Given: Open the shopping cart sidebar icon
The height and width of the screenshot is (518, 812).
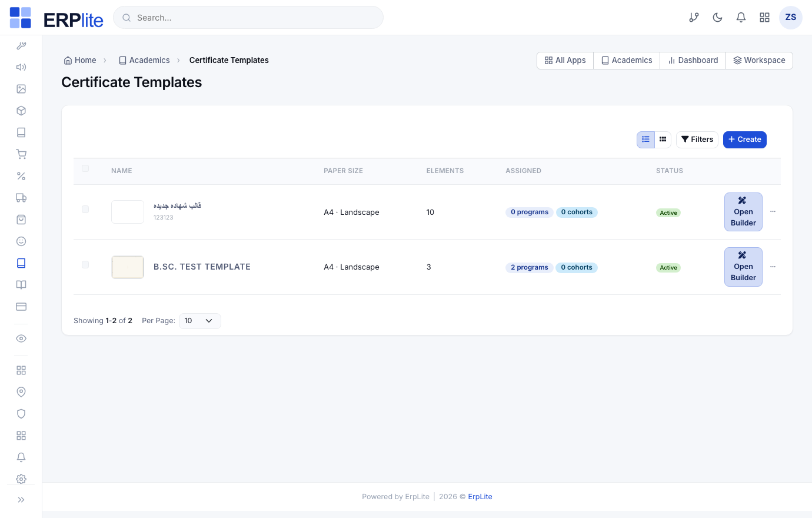Looking at the screenshot, I should [x=21, y=154].
